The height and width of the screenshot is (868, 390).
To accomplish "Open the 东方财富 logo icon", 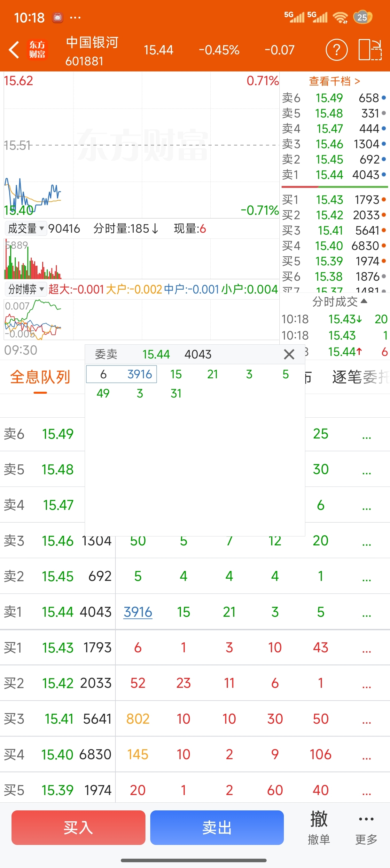I will (37, 50).
